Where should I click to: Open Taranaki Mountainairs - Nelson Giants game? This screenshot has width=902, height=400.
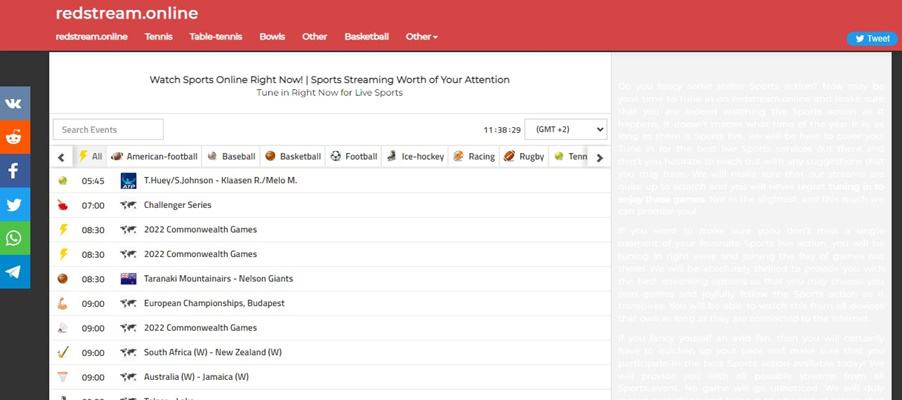pos(219,279)
